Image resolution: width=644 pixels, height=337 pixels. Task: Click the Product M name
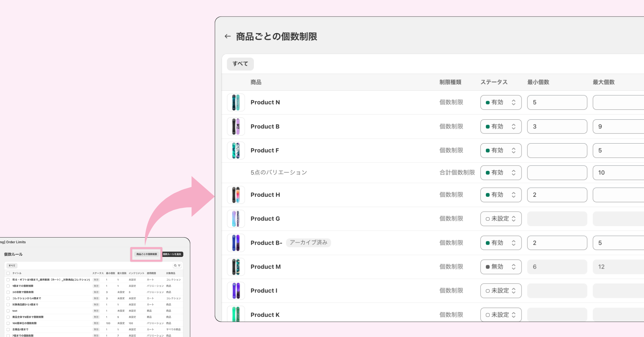[265, 267]
